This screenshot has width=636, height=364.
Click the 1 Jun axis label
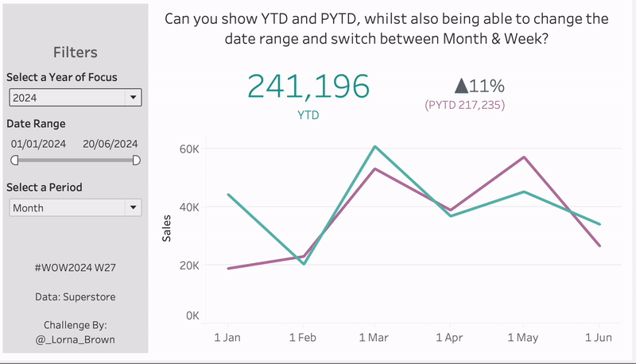coord(598,338)
